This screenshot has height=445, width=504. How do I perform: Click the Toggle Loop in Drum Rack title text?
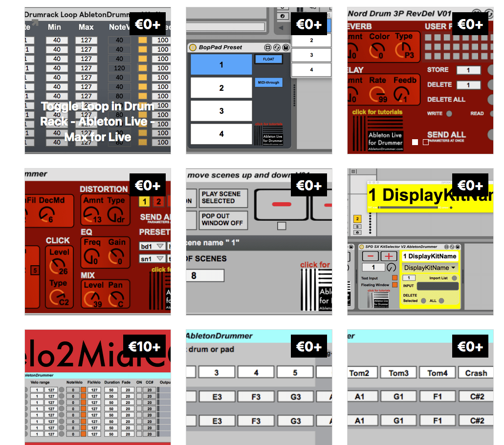tap(98, 122)
